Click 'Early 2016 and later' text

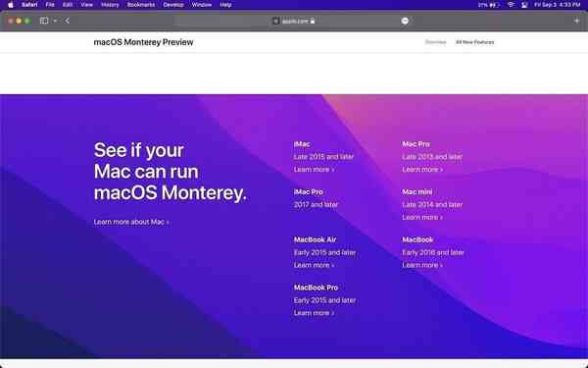tap(433, 252)
